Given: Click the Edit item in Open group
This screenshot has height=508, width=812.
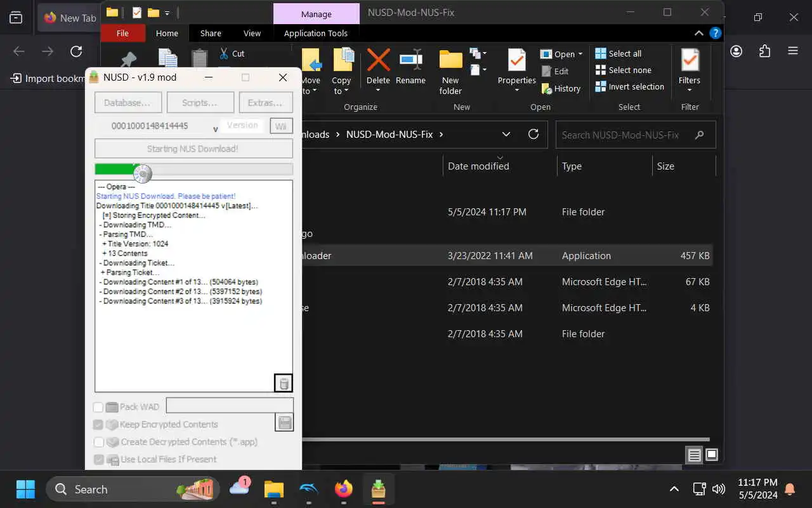Looking at the screenshot, I should [555, 71].
